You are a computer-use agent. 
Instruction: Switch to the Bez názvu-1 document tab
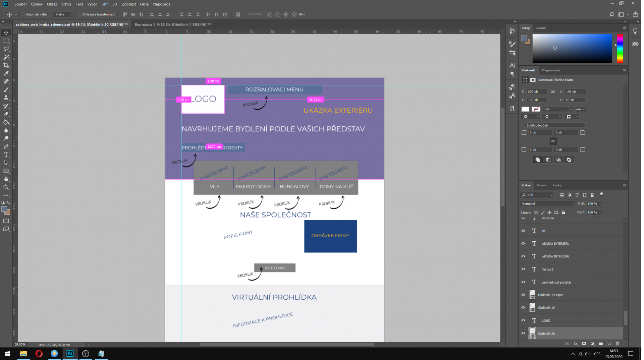170,24
